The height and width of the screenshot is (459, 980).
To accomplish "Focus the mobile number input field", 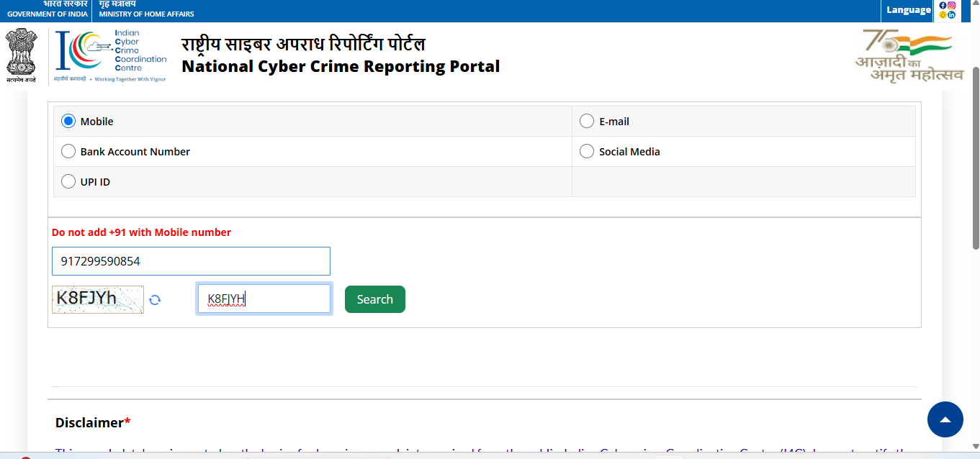I will [x=191, y=261].
